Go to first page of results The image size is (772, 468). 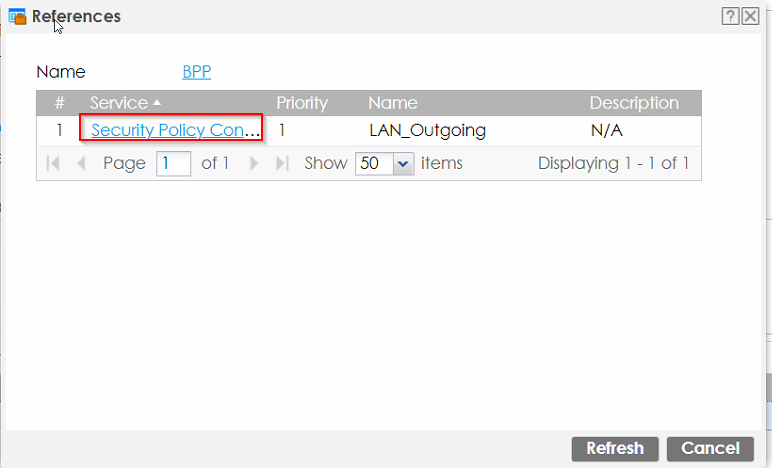click(53, 163)
